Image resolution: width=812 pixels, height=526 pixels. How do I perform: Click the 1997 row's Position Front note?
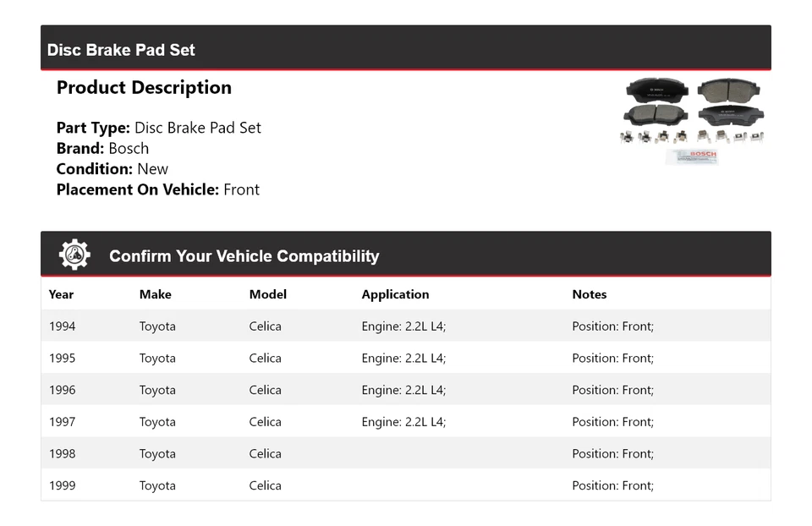tap(612, 422)
